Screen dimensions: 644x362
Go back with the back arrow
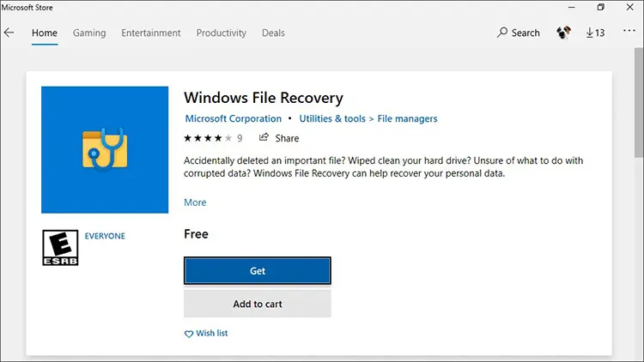(9, 33)
